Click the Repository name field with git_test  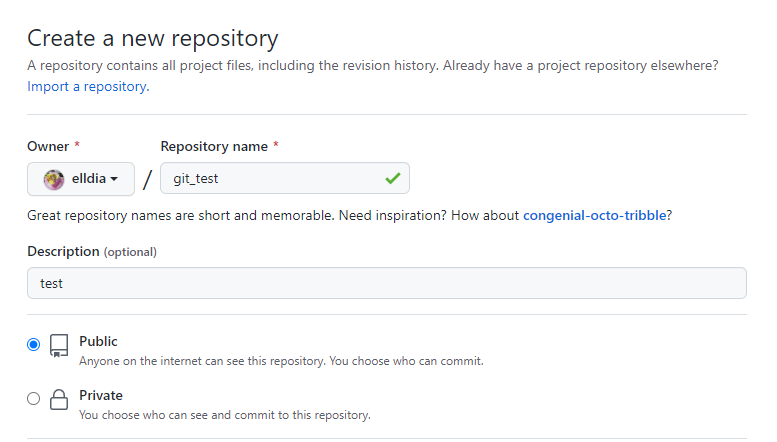tap(270, 179)
